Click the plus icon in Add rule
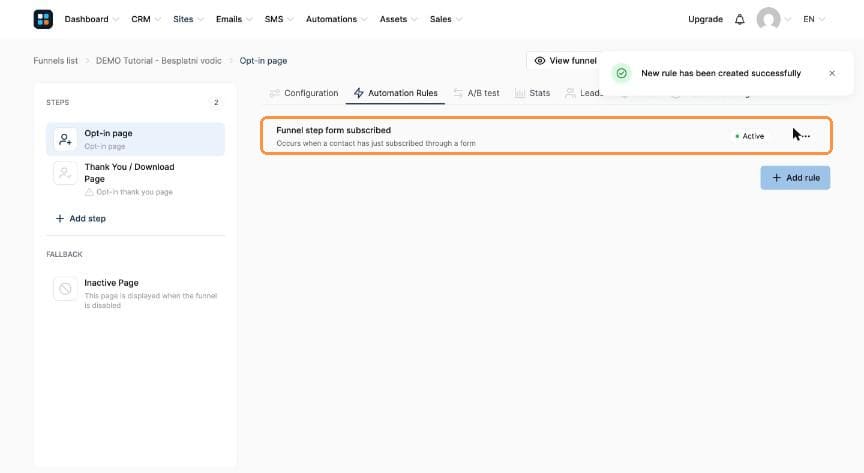 pos(776,178)
